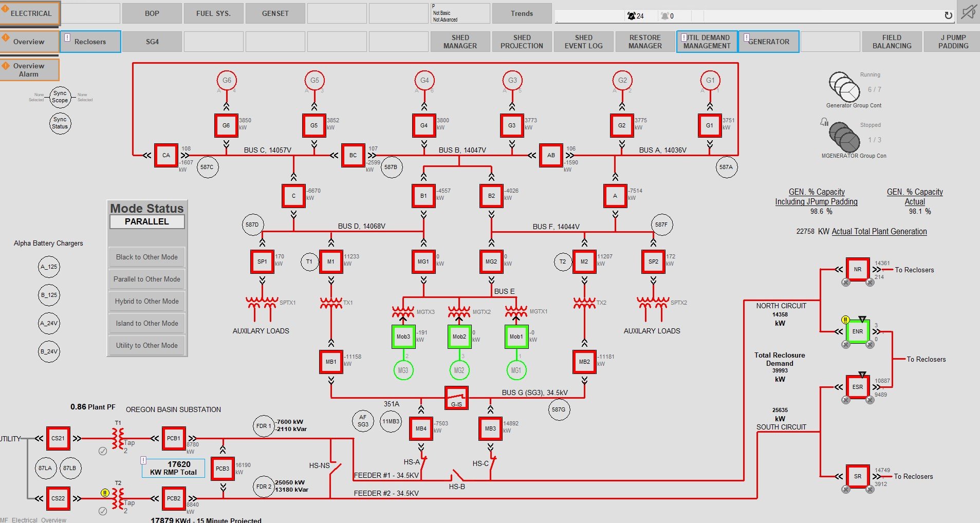Open SHED MANAGER
This screenshot has width=980, height=523.
click(x=460, y=42)
